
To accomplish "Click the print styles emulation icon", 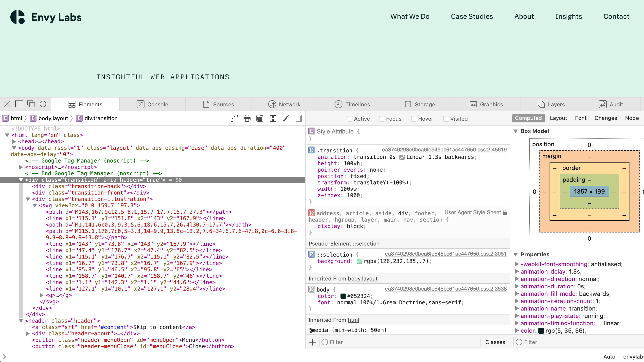I will click(247, 118).
